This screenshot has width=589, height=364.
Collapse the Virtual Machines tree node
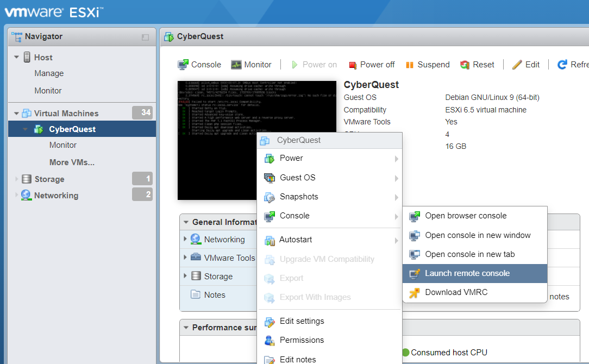[x=16, y=113]
